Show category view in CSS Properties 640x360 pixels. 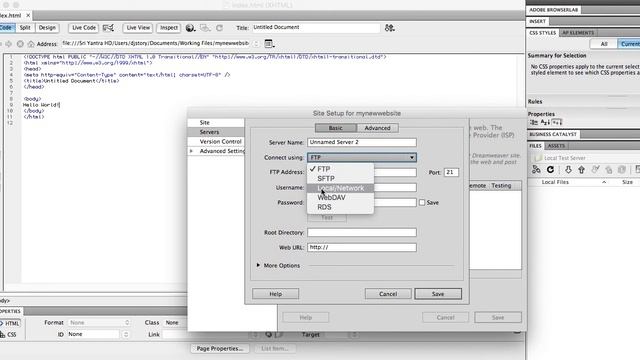tap(534, 122)
